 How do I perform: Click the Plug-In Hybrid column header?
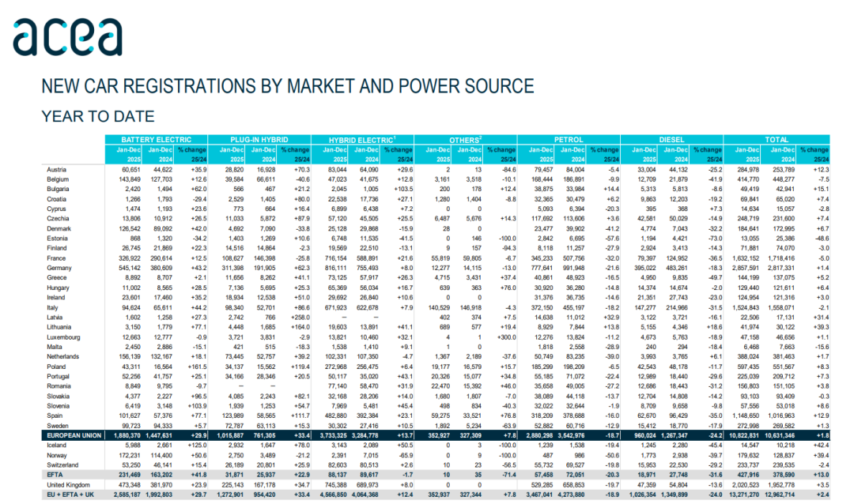259,139
